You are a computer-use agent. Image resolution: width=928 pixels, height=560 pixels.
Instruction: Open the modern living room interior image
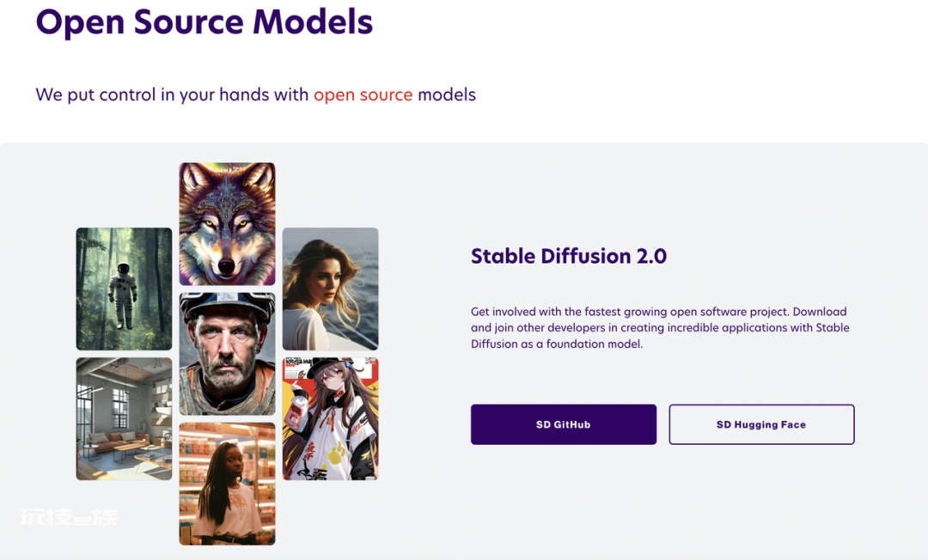(124, 418)
